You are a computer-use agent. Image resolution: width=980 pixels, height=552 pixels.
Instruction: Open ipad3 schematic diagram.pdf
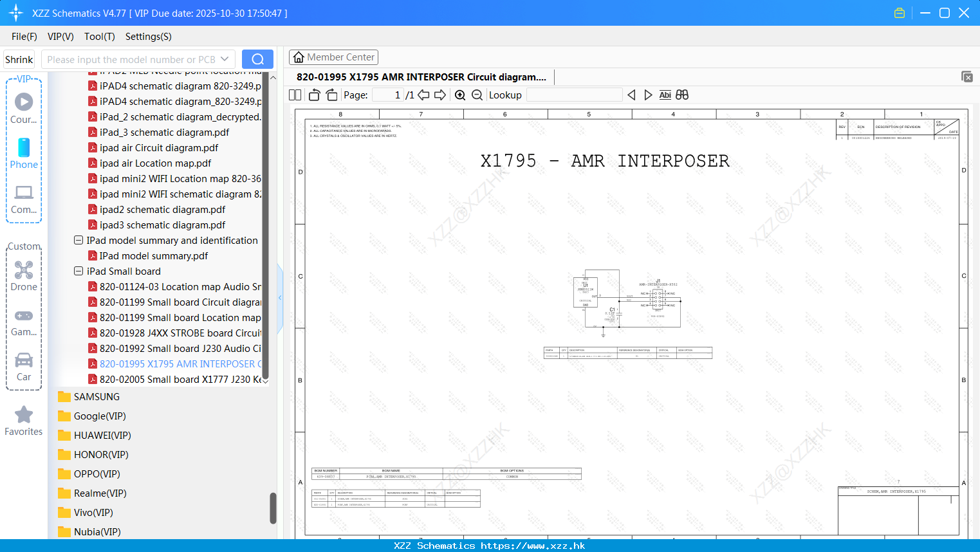click(157, 225)
